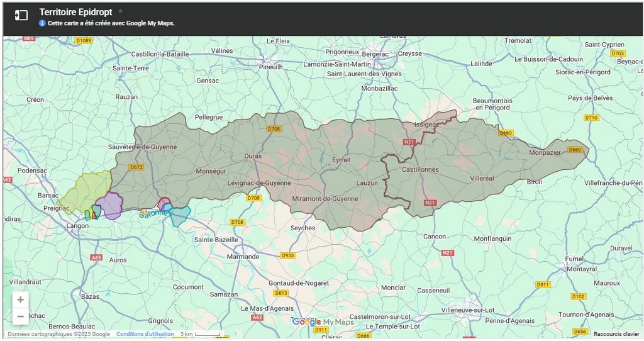Image resolution: width=644 pixels, height=341 pixels.
Task: Select the small pink polygon beside Garonne
Action: pyautogui.click(x=164, y=202)
